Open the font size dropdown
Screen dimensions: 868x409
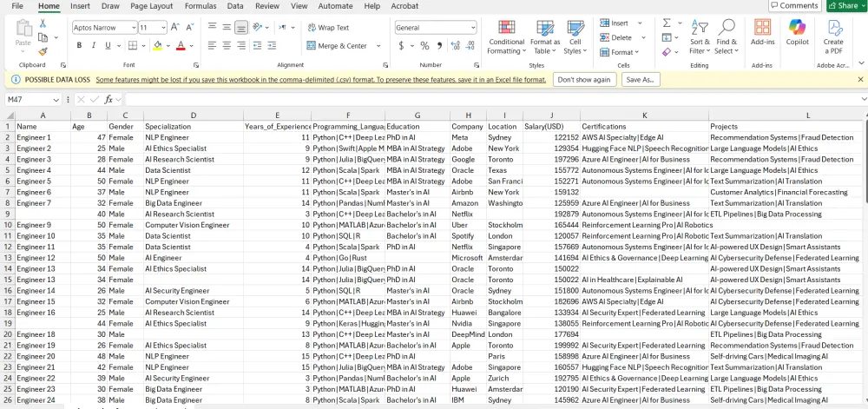163,28
